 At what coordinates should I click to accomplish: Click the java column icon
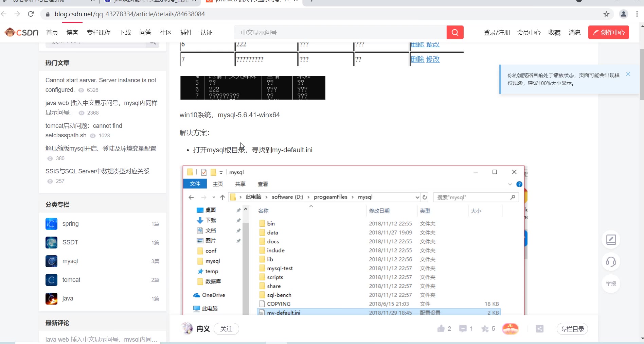(x=51, y=298)
